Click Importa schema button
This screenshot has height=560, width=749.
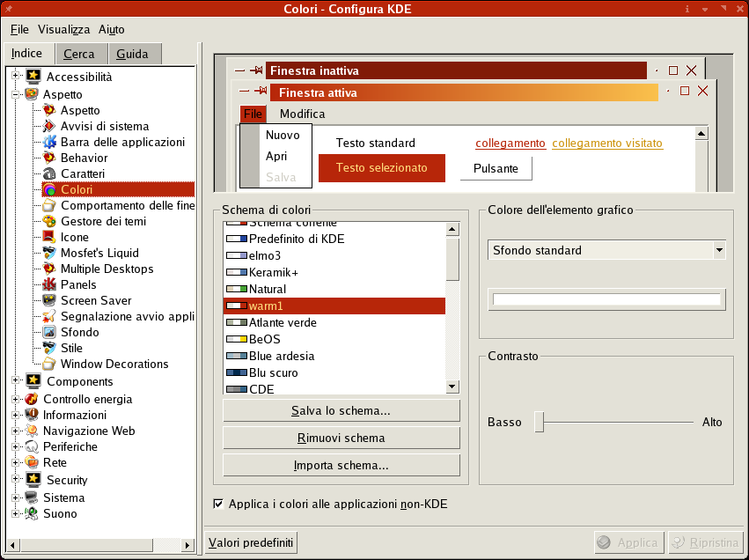pyautogui.click(x=341, y=466)
